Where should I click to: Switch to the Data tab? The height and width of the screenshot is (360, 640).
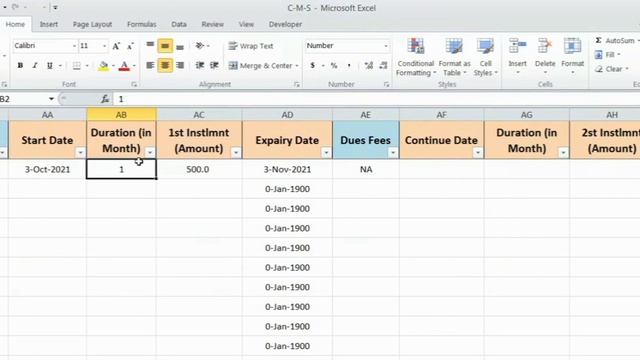pos(179,24)
